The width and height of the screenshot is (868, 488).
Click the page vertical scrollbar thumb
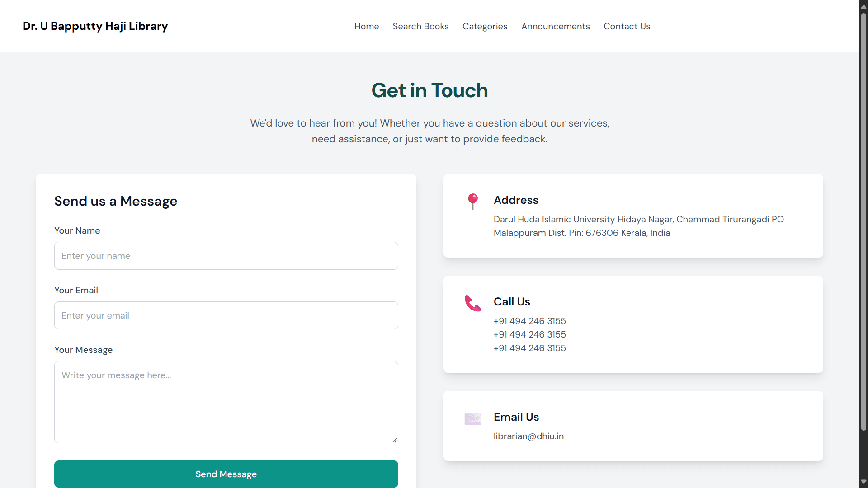click(863, 221)
